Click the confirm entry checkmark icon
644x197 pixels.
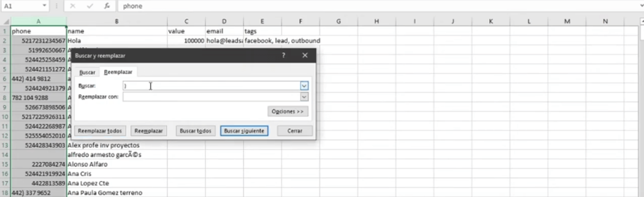coord(90,6)
